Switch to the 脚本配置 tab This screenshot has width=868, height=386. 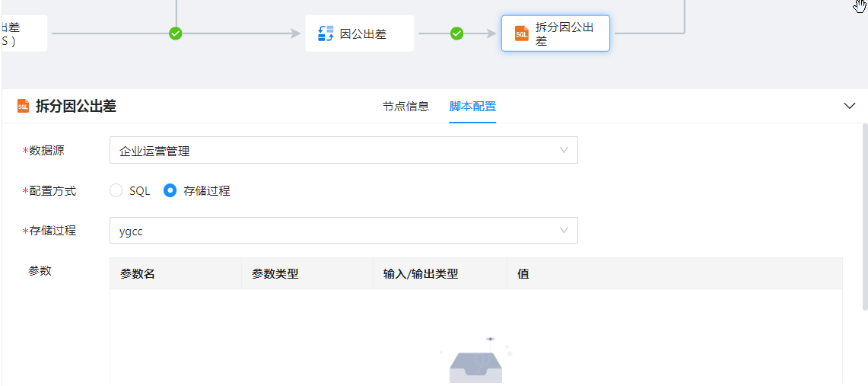[x=472, y=107]
